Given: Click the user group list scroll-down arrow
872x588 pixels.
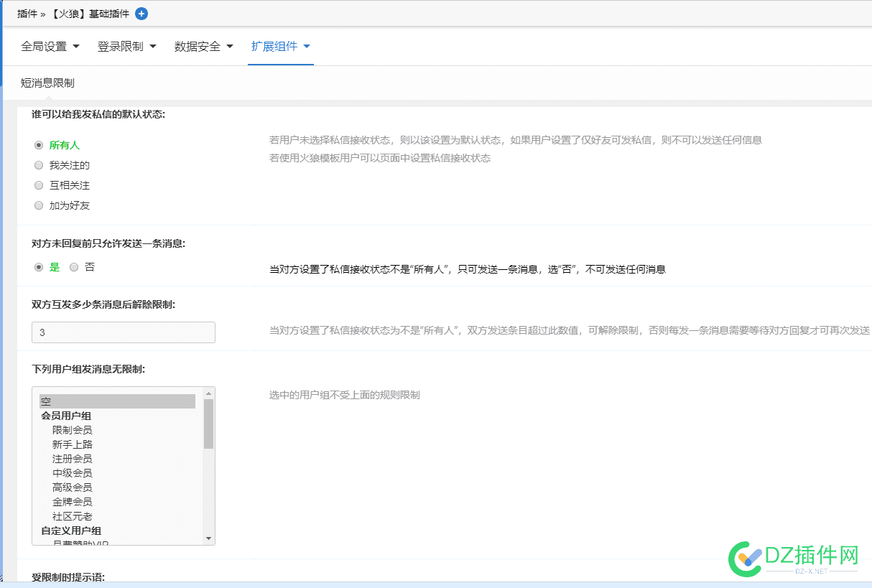Looking at the screenshot, I should (208, 538).
